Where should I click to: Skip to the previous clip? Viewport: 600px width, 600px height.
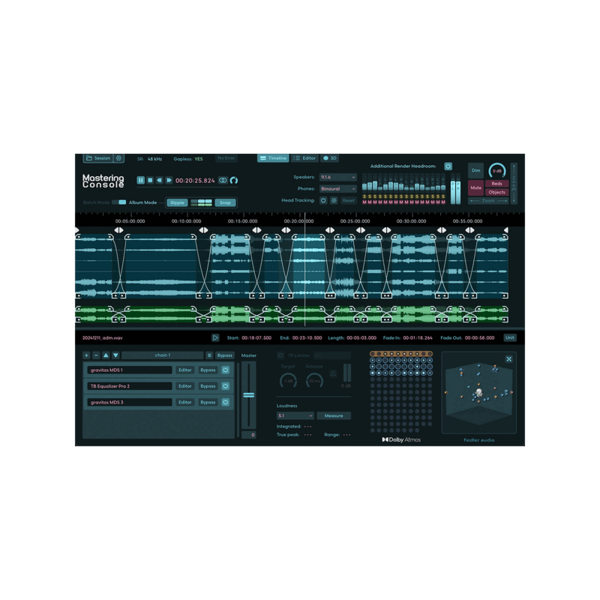(160, 180)
